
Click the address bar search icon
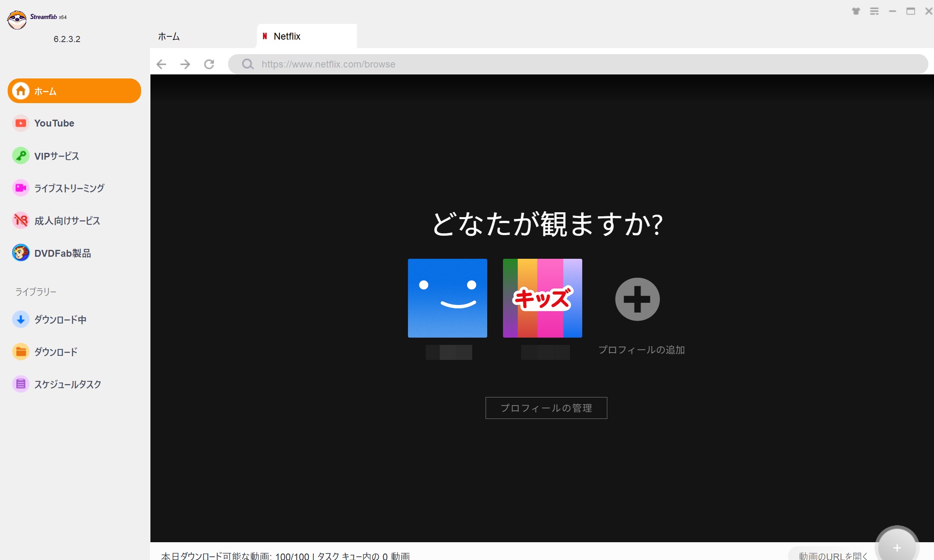pos(248,64)
